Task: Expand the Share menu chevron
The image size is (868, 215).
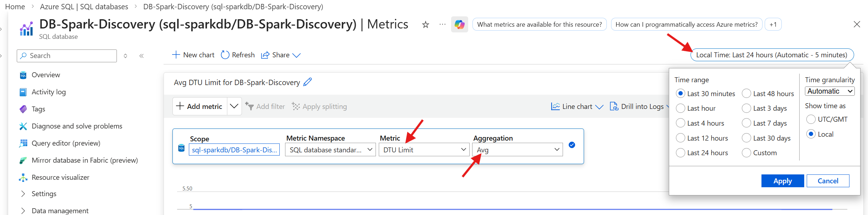Action: [296, 55]
